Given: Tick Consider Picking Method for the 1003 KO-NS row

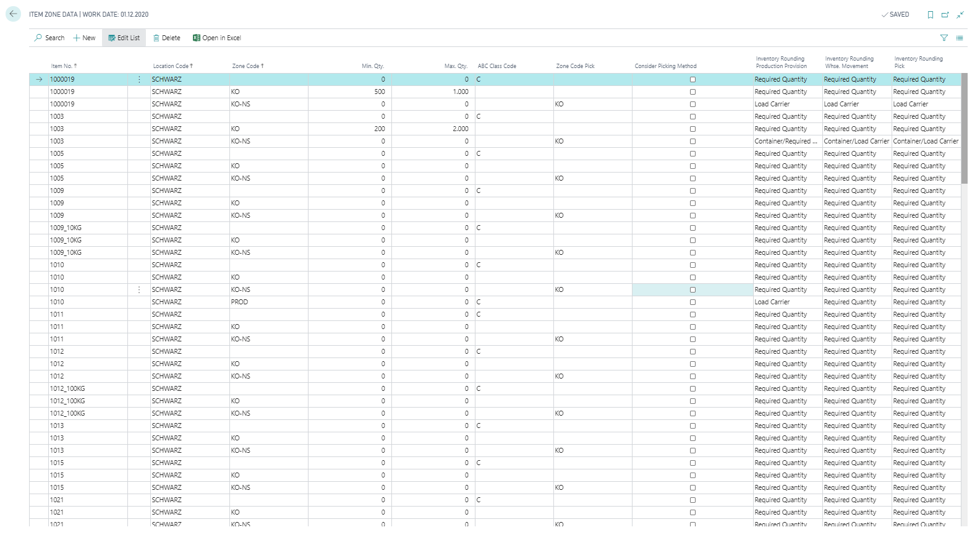Looking at the screenshot, I should [692, 141].
